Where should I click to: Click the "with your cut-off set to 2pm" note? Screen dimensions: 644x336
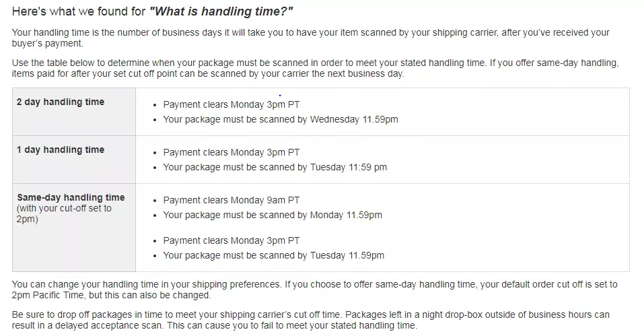coord(64,213)
